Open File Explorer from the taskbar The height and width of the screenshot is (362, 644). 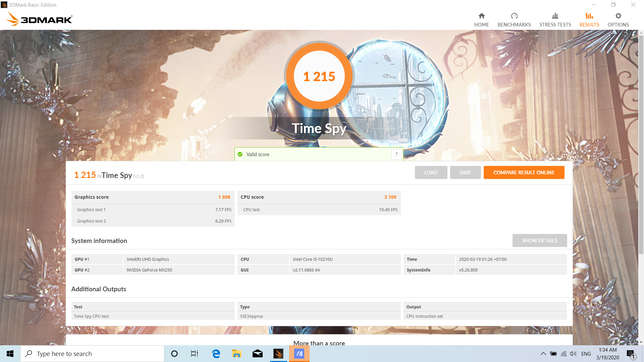[237, 354]
